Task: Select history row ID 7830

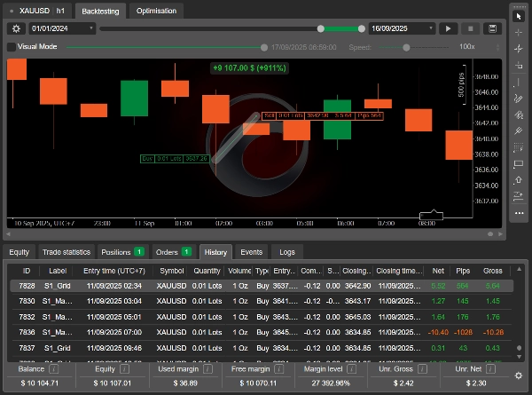Action: [x=262, y=301]
